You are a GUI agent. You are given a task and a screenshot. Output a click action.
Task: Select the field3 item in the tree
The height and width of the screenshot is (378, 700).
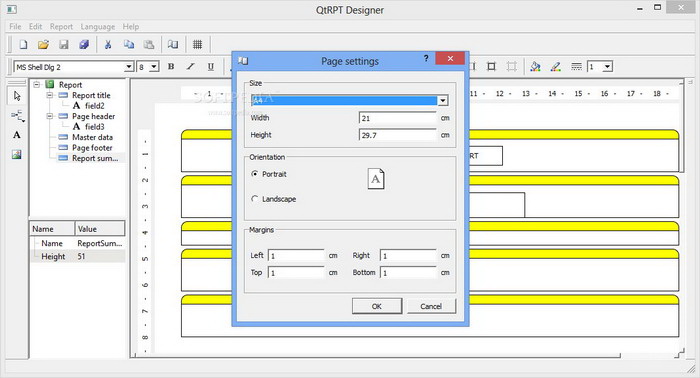[95, 127]
